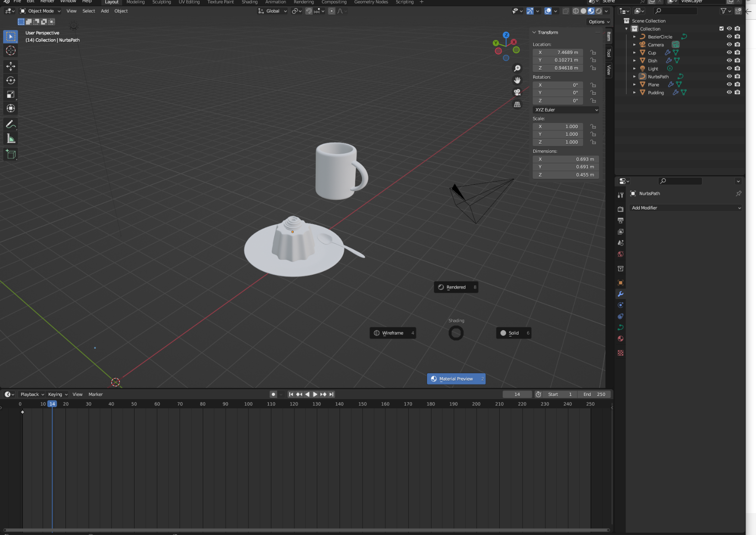Click the Scale Z value field
This screenshot has width=756, height=535.
tap(558, 142)
